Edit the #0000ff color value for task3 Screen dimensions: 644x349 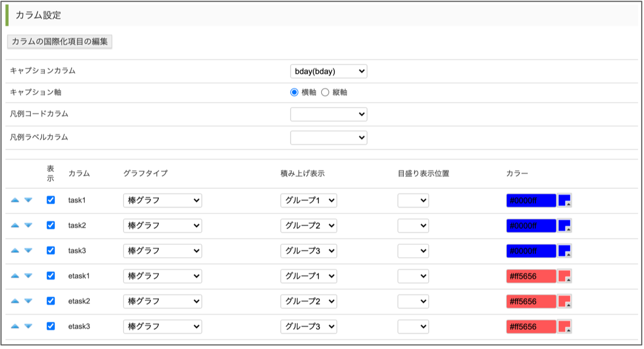(529, 251)
